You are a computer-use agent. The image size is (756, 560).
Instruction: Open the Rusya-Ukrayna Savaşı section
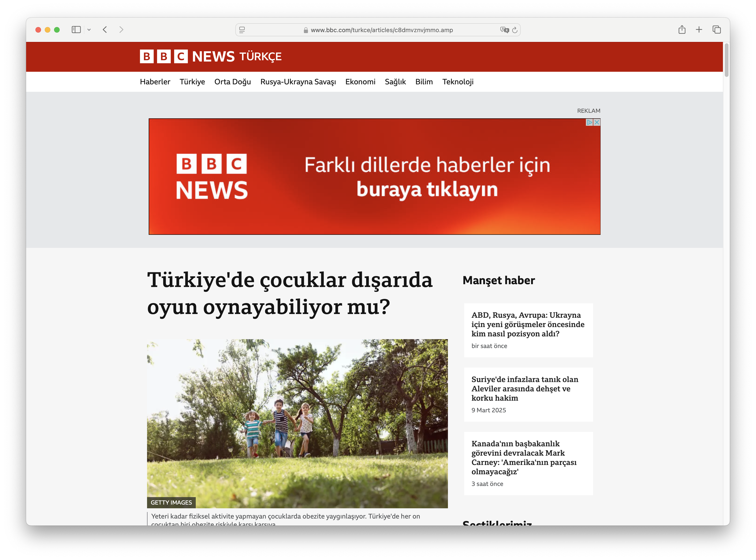298,82
